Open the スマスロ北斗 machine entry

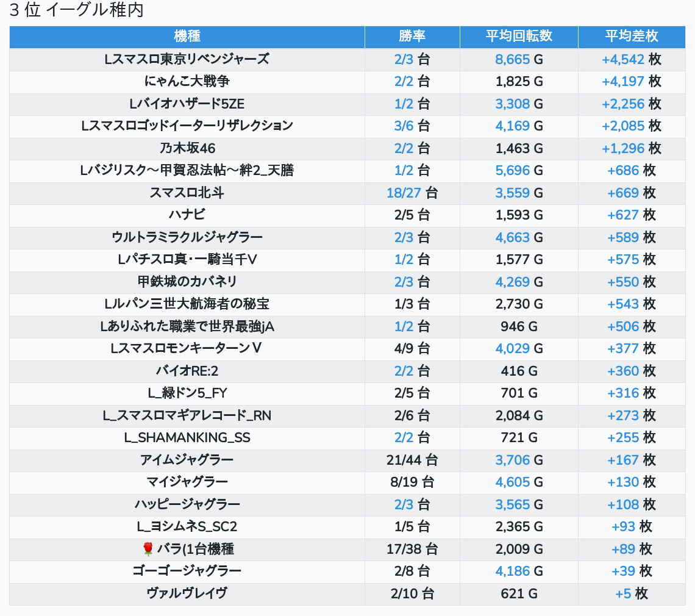click(x=187, y=193)
